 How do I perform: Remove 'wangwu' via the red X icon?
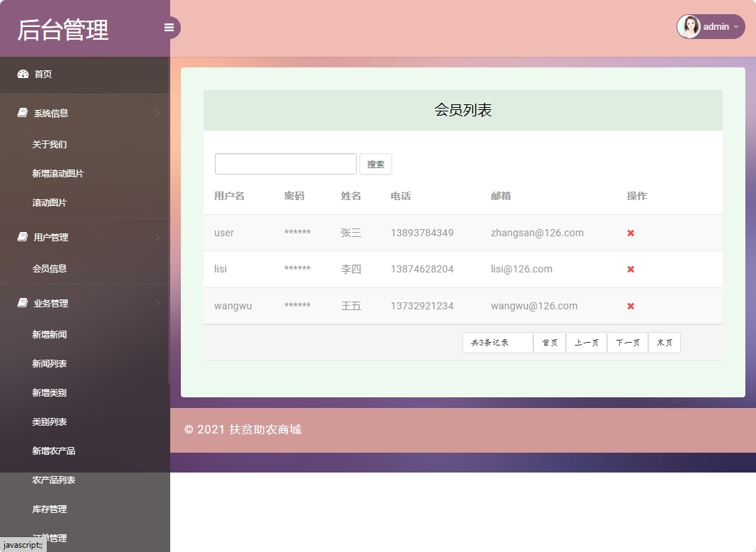click(630, 306)
